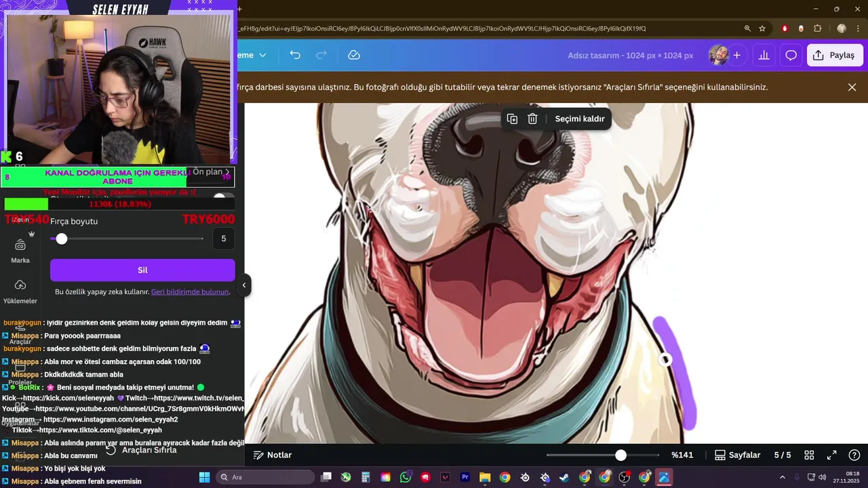Screen dimensions: 868x488
Task: Expand the On plan overlay chevron
Action: click(227, 173)
